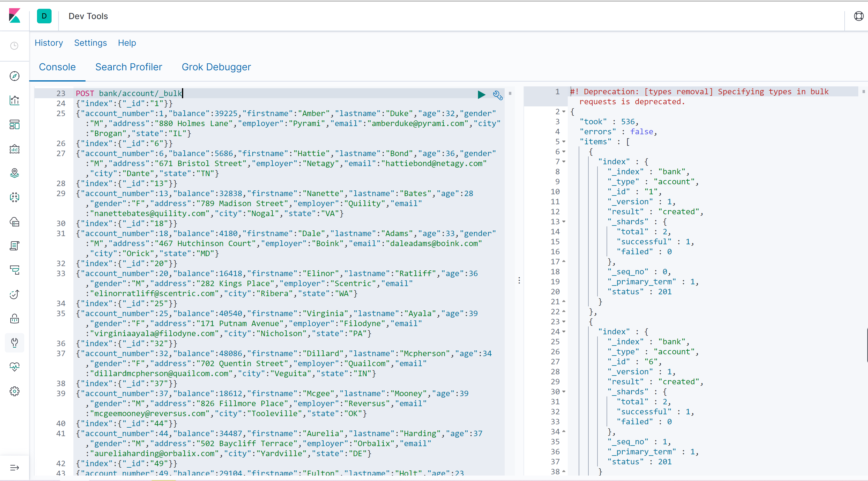This screenshot has height=481, width=868.
Task: Open request options wrench icon
Action: coord(498,95)
